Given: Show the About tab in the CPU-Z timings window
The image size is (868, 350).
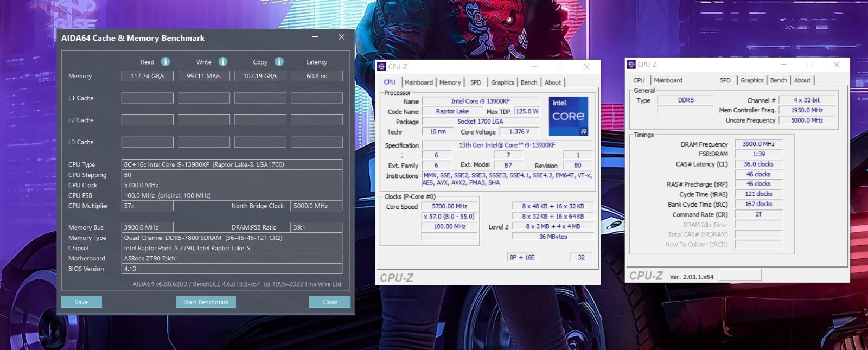Looking at the screenshot, I should point(802,80).
